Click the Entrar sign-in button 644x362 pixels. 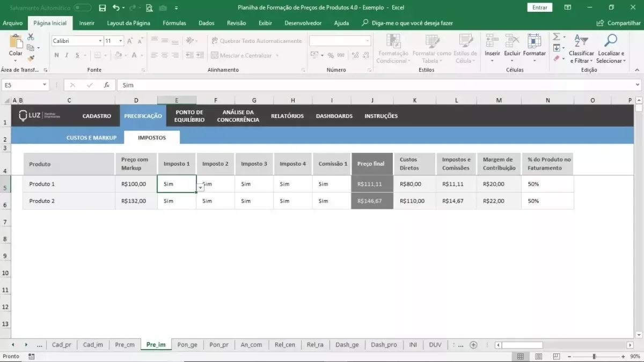coord(540,8)
